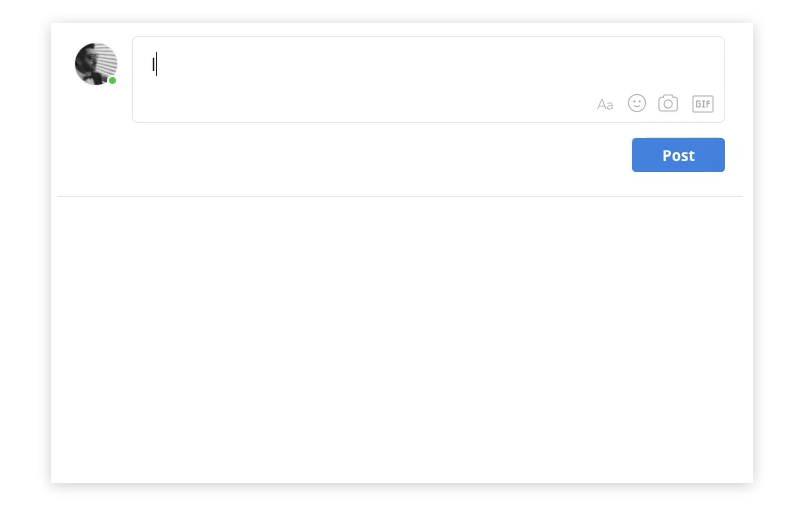Click the green online status dot
Screen dimensions: 804x506
point(113,81)
